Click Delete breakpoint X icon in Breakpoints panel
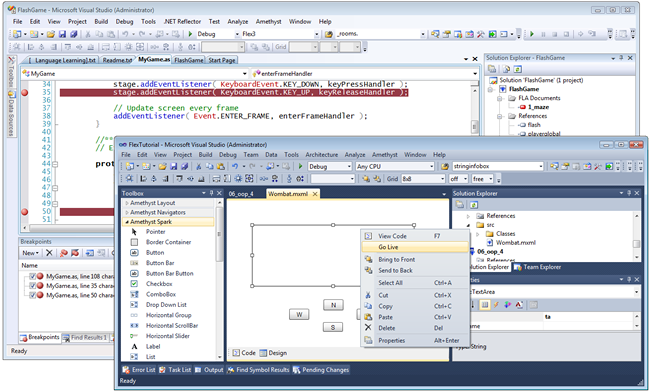The width and height of the screenshot is (650, 392). [49, 253]
